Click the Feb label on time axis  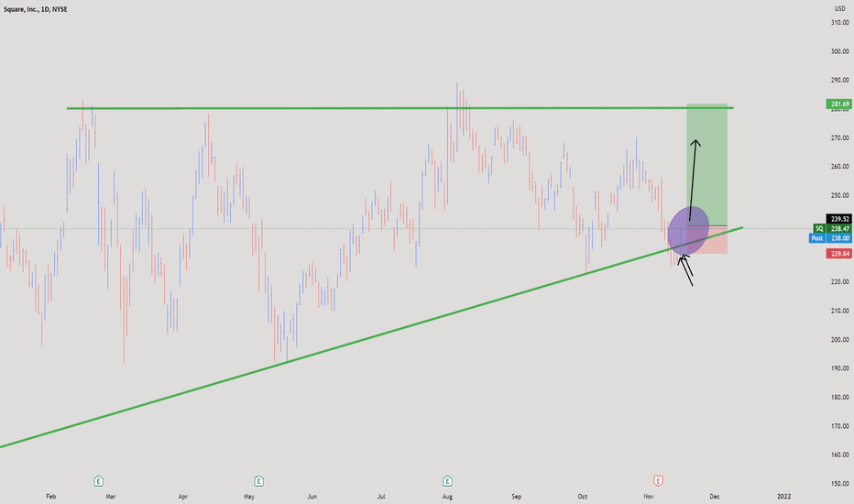tap(50, 497)
